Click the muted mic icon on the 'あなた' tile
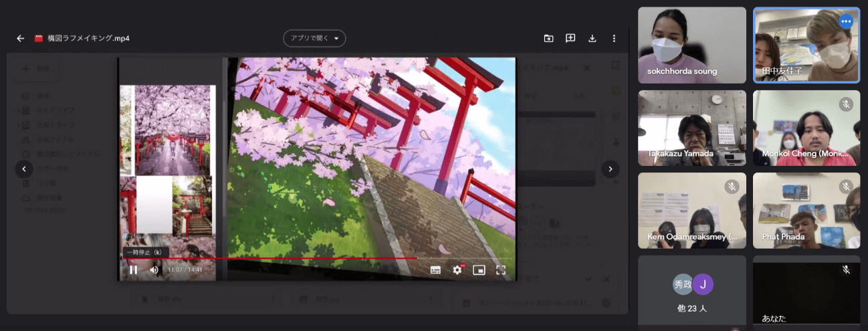The width and height of the screenshot is (868, 331). (846, 269)
